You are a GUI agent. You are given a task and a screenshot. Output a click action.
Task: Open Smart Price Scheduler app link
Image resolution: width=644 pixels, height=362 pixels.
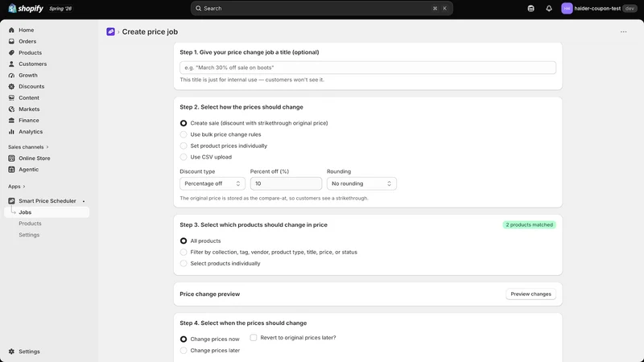[x=47, y=200]
